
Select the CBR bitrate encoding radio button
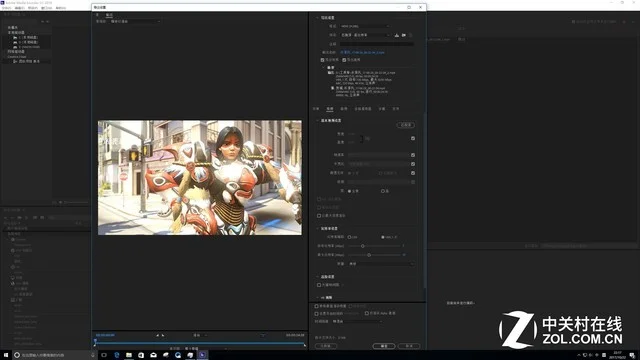point(349,237)
